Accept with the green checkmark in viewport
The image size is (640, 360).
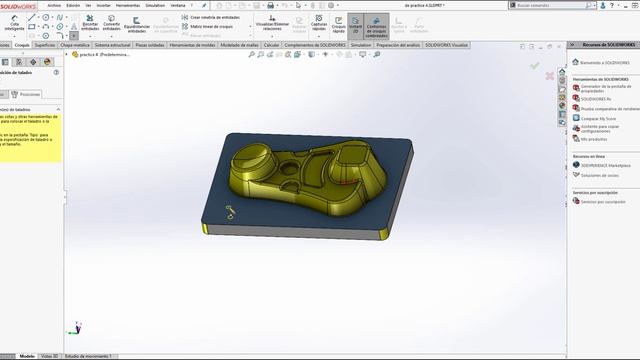[534, 66]
